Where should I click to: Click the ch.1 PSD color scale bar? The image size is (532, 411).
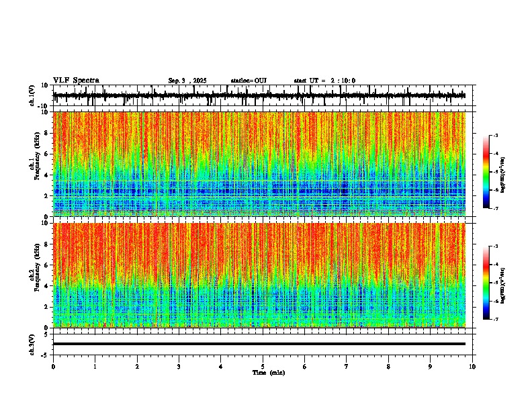coord(486,172)
